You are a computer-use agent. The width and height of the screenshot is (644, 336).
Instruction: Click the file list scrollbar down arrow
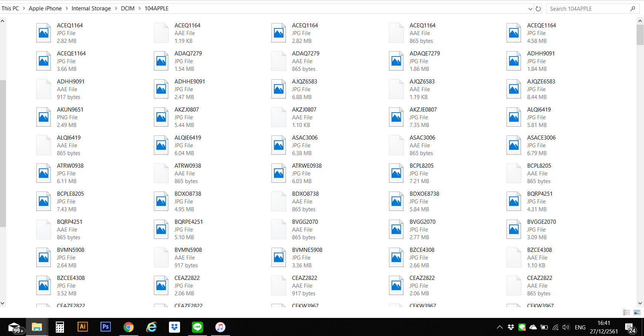pos(640,304)
